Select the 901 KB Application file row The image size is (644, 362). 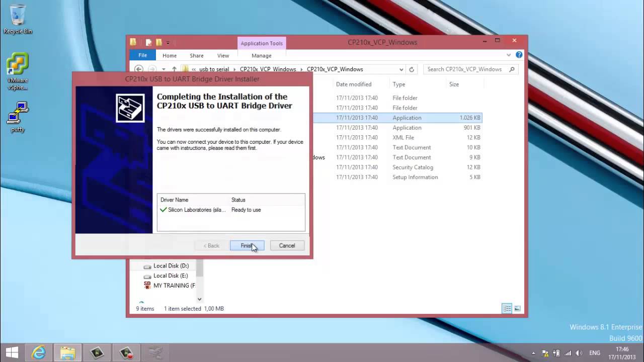pyautogui.click(x=397, y=128)
